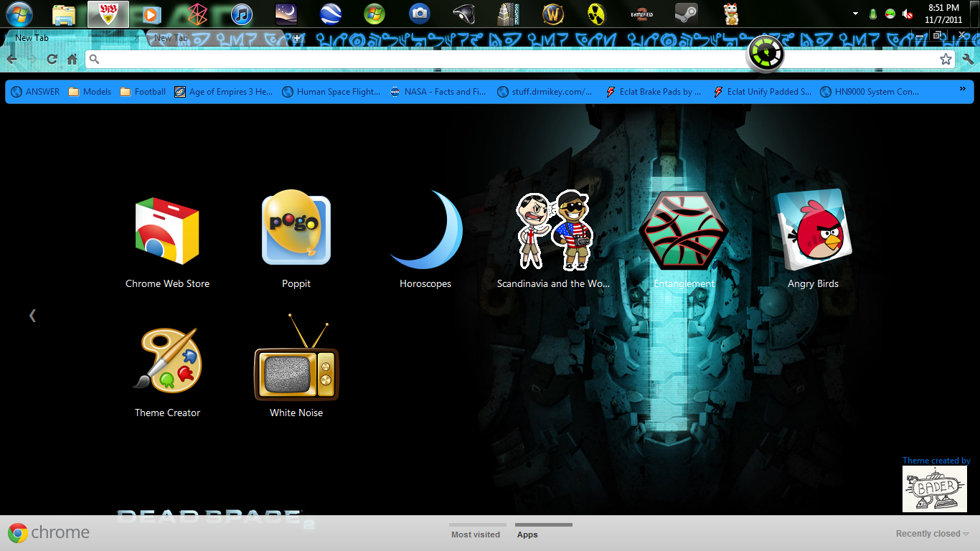
Task: Go to the home page
Action: pyautogui.click(x=72, y=60)
